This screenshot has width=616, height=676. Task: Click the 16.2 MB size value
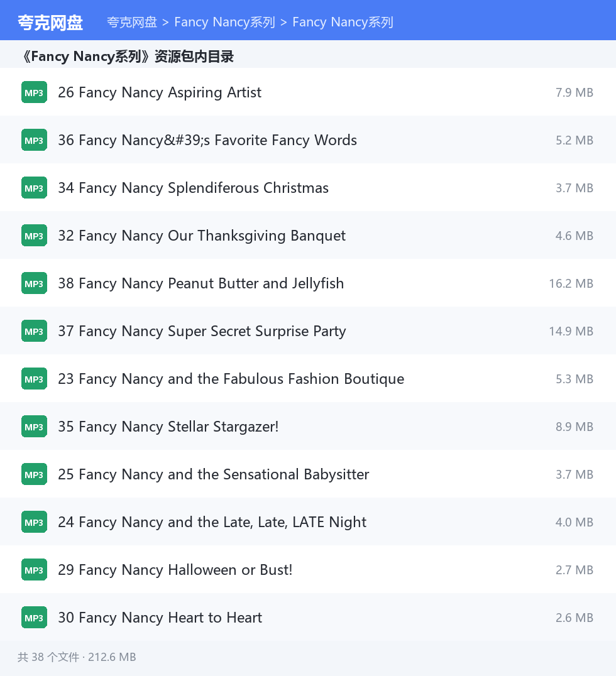click(x=571, y=283)
